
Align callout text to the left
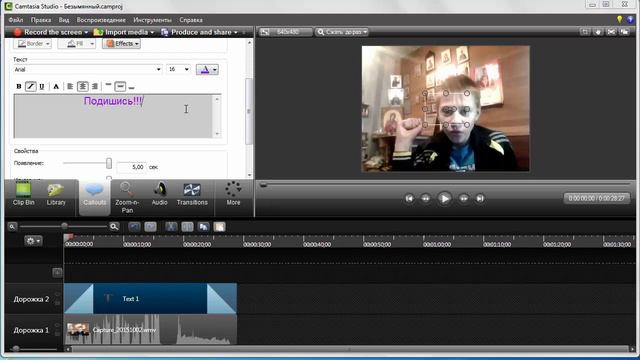(x=70, y=87)
